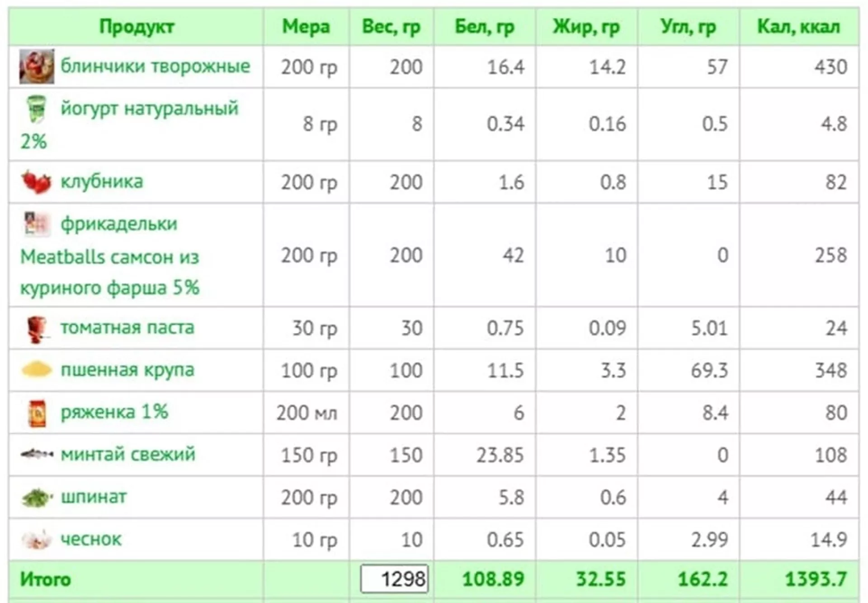The height and width of the screenshot is (603, 868).
Task: Click the Продукт column header
Action: coord(136,26)
